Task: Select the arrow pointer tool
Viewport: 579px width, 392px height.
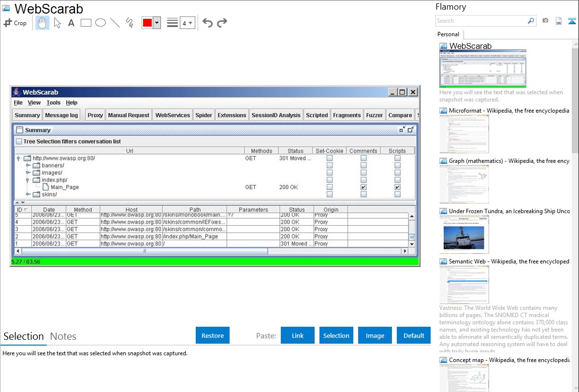Action: pos(57,23)
